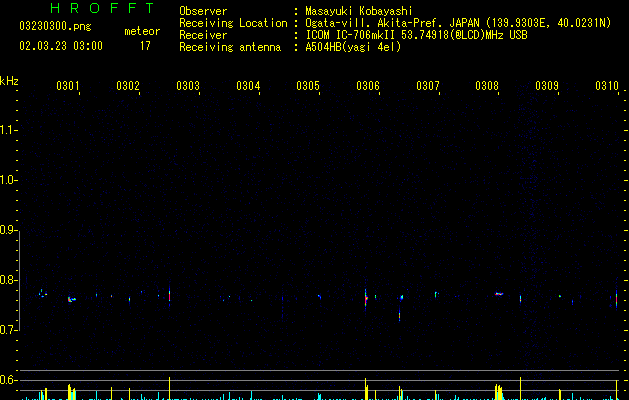Screen dimensions: 629x400
Task: Click the meteor echo trace just before 0303
Action: [169, 296]
